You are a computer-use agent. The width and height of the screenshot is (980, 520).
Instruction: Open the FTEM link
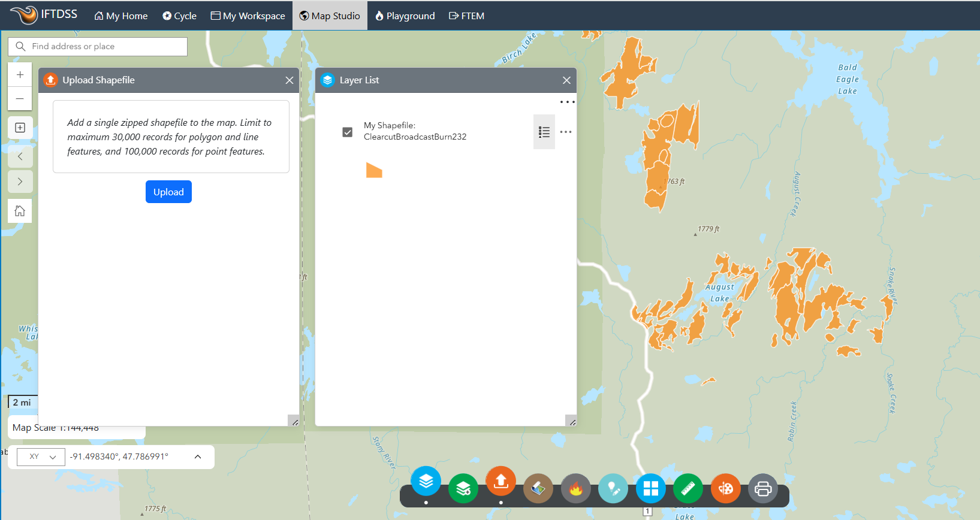(466, 16)
